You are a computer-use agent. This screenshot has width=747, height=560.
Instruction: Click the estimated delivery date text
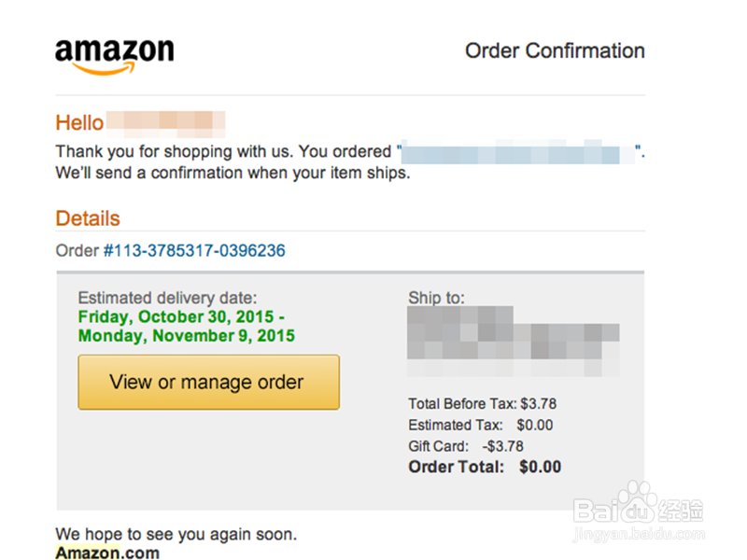point(186,326)
